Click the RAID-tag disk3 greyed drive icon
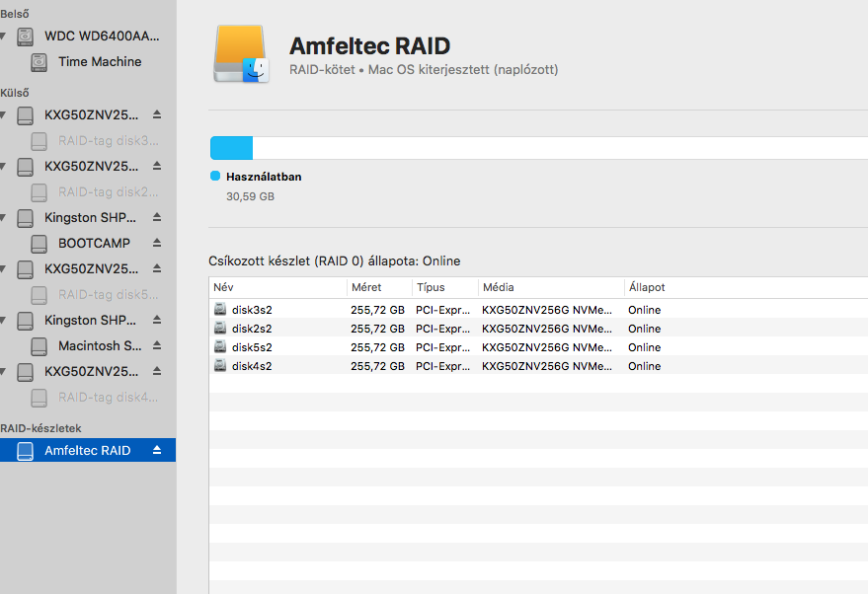 click(x=39, y=141)
